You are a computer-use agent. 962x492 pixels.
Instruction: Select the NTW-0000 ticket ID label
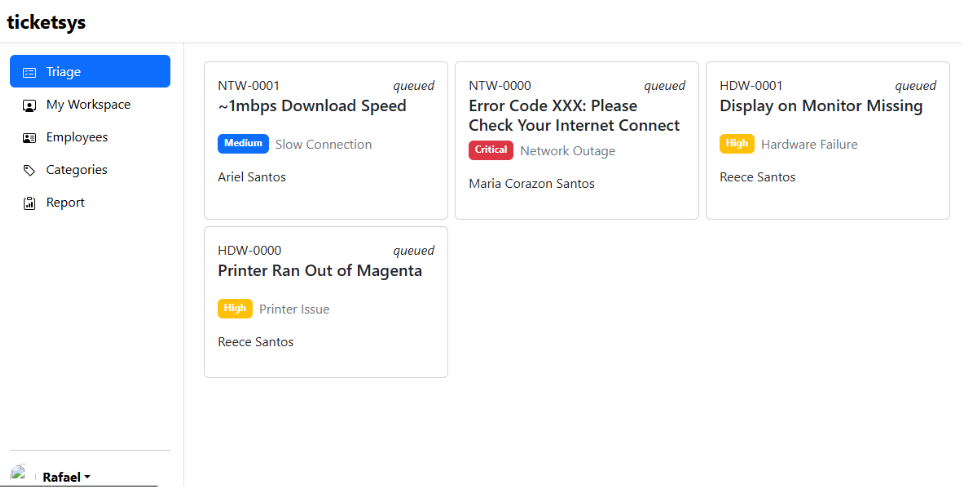[500, 86]
